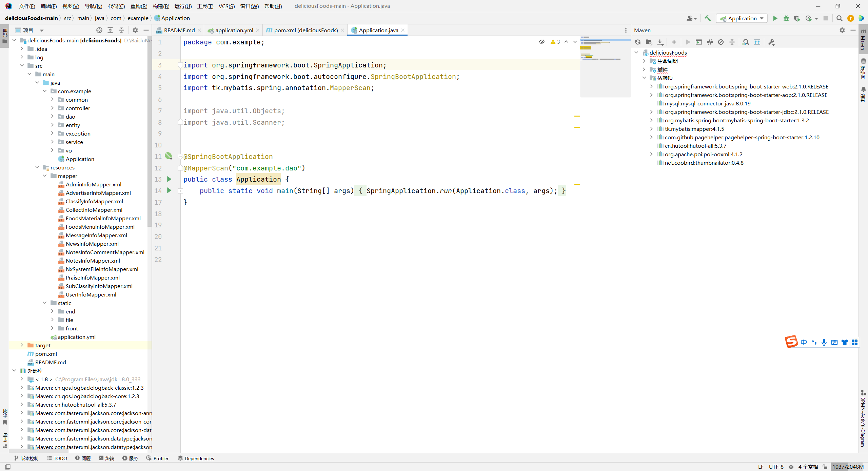Run main method from line 14 gutter

[169, 190]
